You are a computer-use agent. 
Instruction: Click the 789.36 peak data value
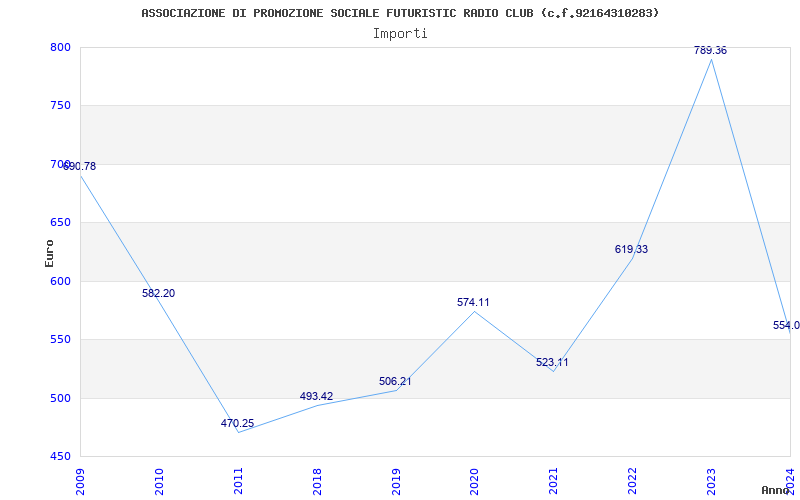tap(710, 51)
